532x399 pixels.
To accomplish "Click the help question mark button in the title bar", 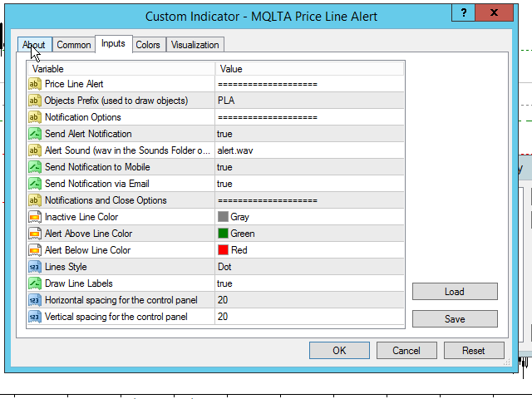I will pyautogui.click(x=464, y=13).
